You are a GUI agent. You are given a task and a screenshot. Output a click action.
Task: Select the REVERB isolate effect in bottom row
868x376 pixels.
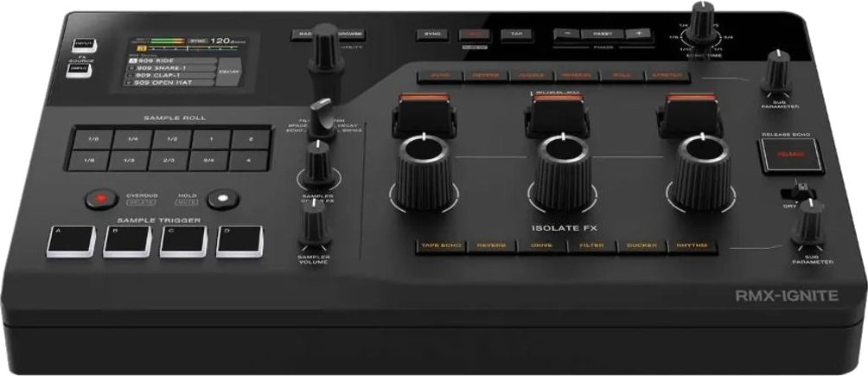coord(492,245)
